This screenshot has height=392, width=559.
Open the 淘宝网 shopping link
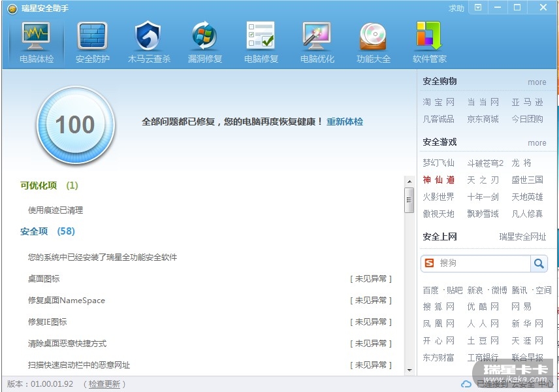(x=438, y=103)
